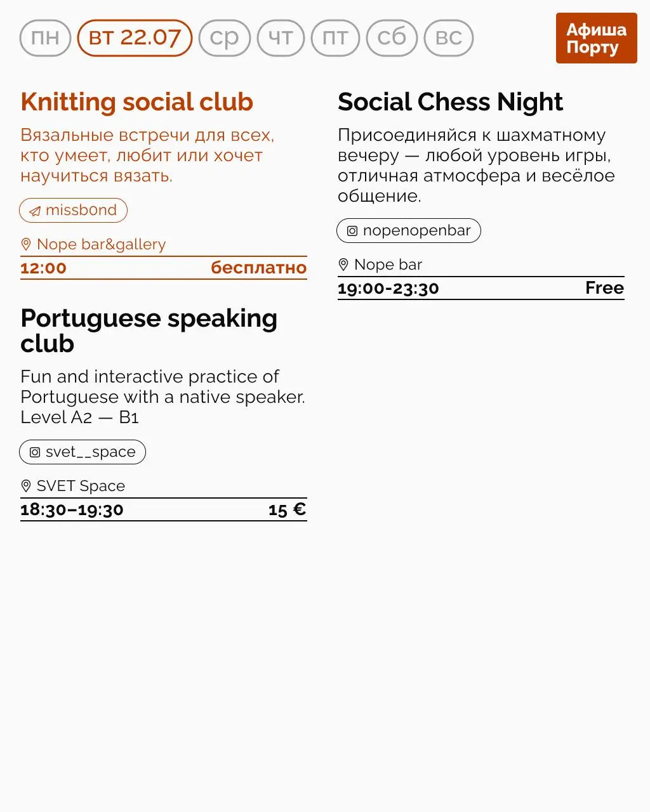The image size is (650, 812).
Task: Choose the Saturday (сб) day tab
Action: coord(392,38)
